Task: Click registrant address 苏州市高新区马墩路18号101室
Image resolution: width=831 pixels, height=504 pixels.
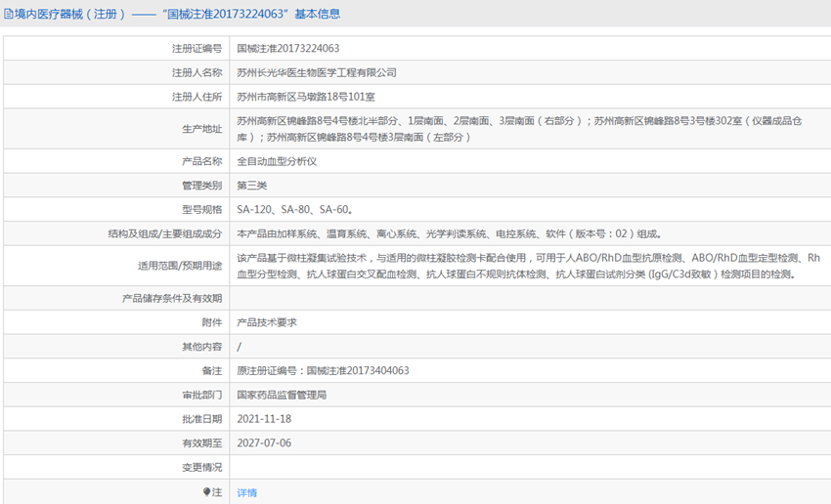Action: [x=306, y=97]
